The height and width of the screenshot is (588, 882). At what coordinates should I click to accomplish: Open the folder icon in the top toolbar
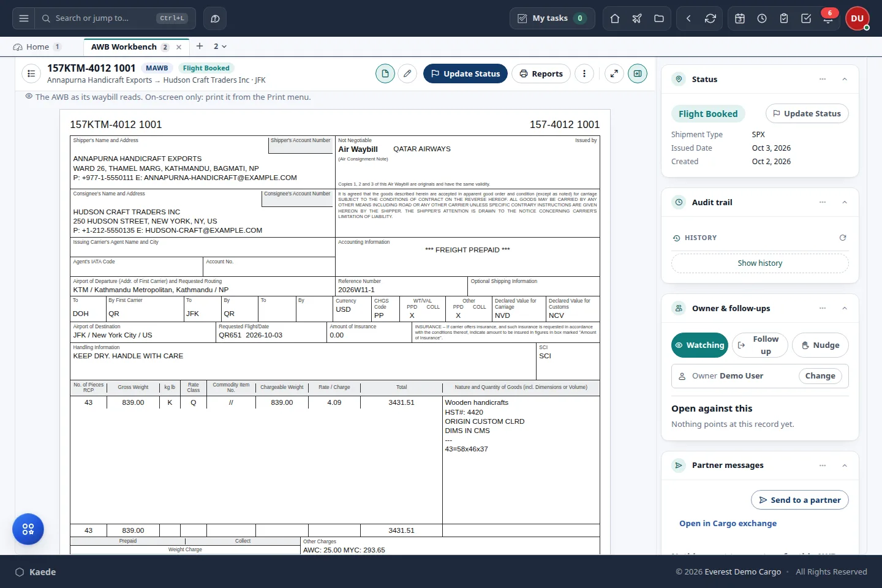tap(659, 18)
